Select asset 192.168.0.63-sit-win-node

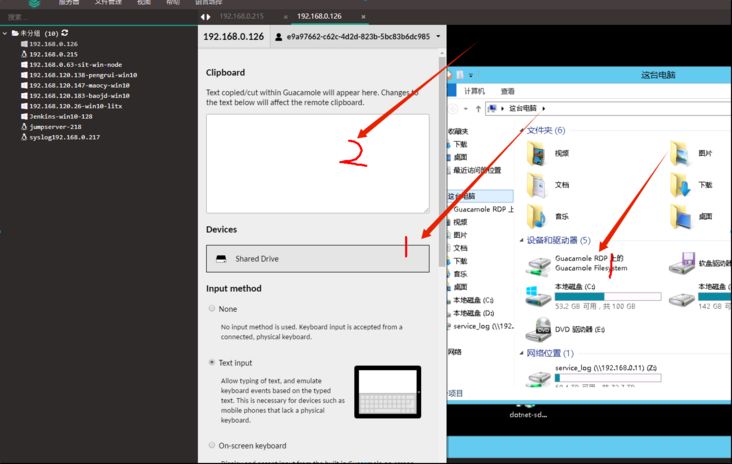click(71, 64)
